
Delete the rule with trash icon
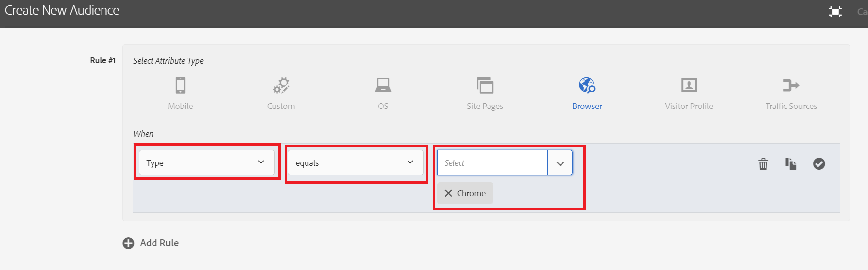763,163
